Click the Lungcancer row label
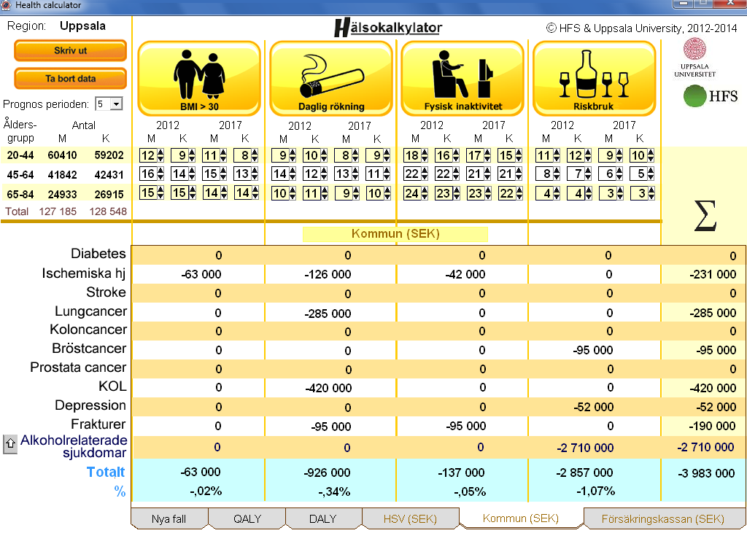The image size is (747, 560). (90, 311)
